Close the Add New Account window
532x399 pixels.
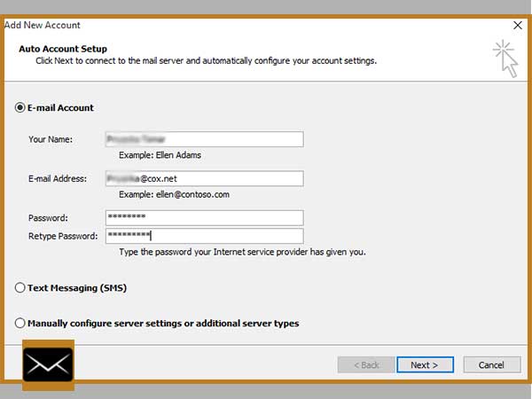pyautogui.click(x=518, y=25)
